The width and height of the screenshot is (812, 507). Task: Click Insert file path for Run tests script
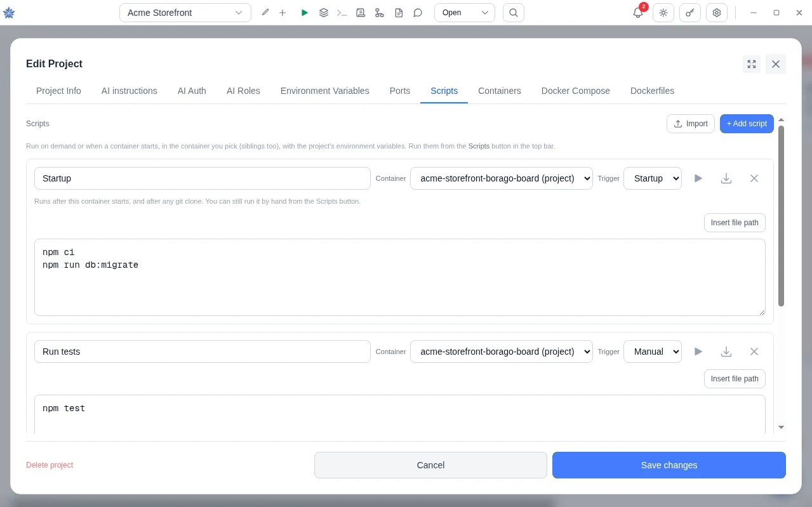click(x=735, y=379)
